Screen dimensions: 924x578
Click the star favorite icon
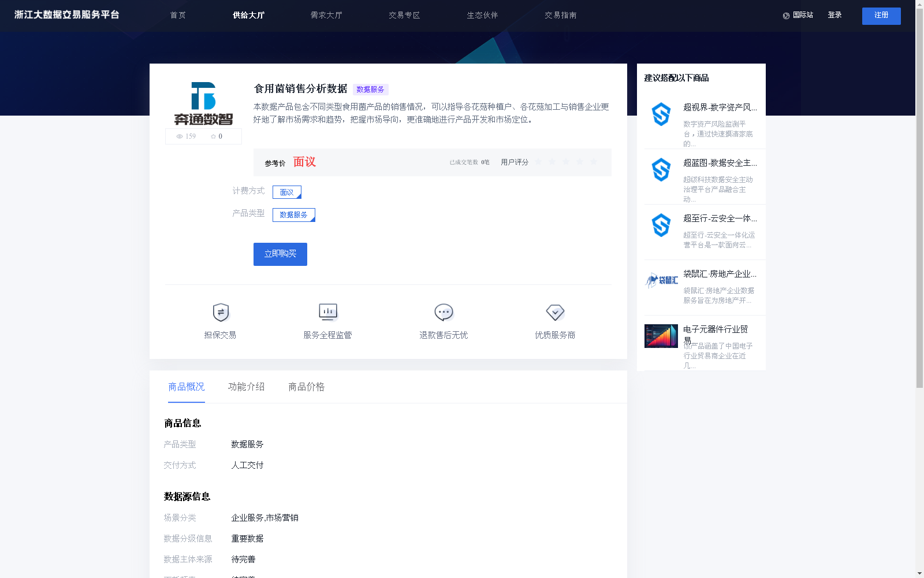point(213,136)
